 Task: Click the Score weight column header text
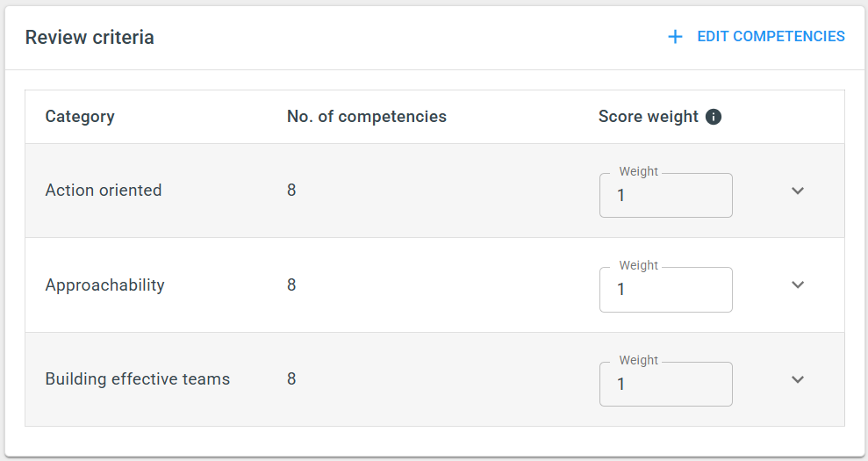(649, 117)
